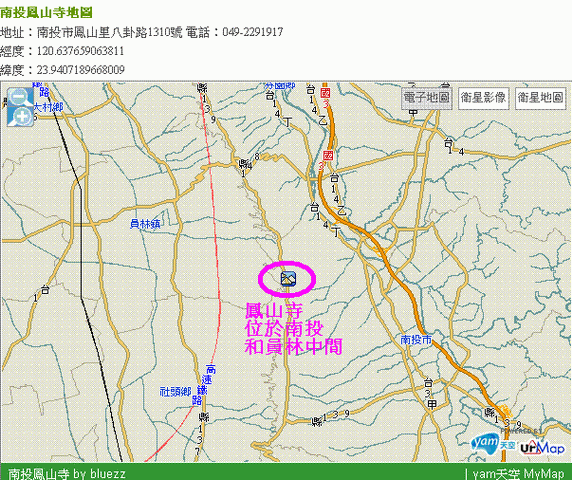Click the 南投鳳山寺地圖 heading
Image resolution: width=572 pixels, height=480 pixels.
point(46,13)
